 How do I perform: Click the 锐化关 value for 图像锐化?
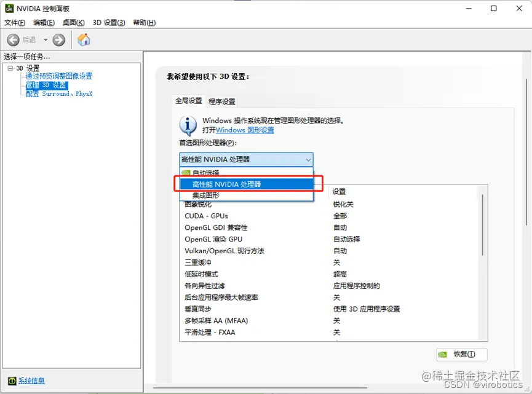343,204
